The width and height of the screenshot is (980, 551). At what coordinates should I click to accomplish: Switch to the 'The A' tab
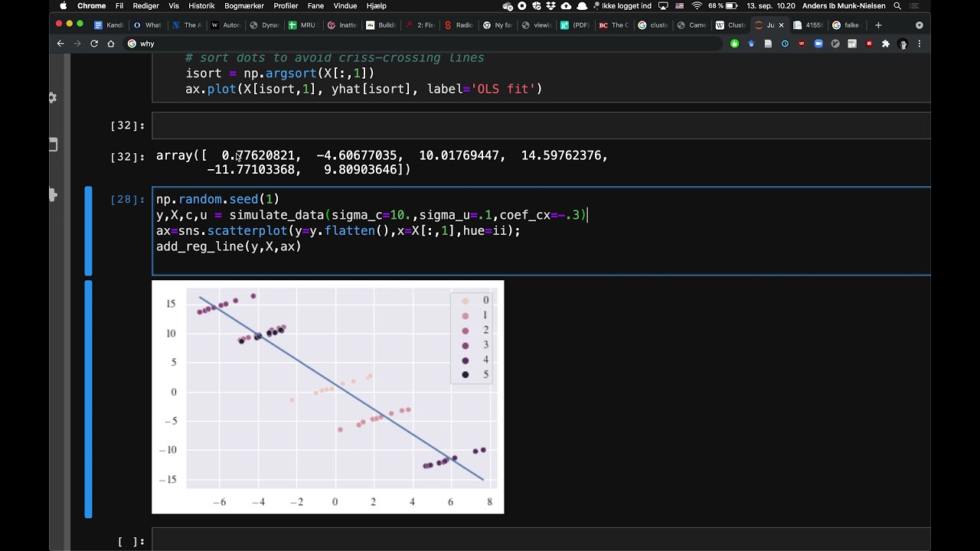(x=186, y=25)
